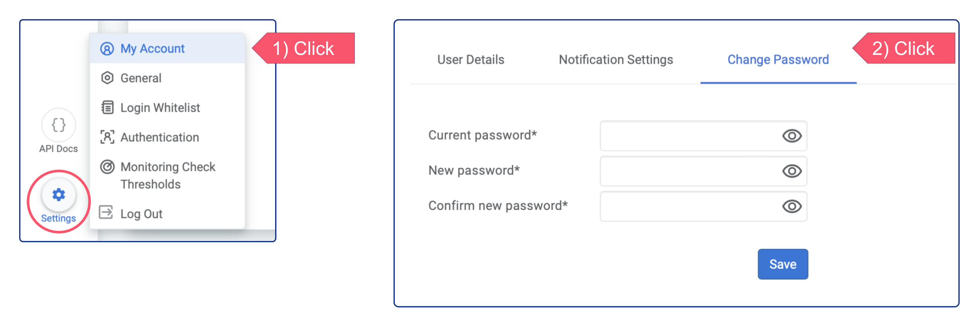980x325 pixels.
Task: Select My Account from the settings menu
Action: (x=152, y=49)
